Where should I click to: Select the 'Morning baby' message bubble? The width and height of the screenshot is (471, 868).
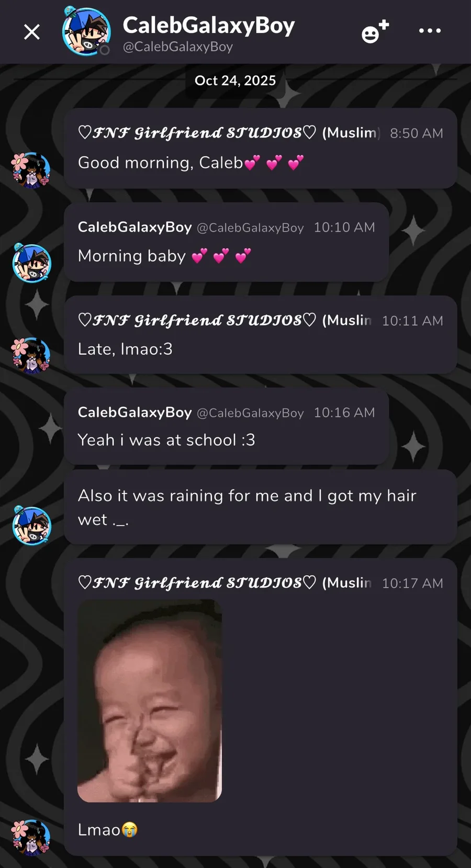[x=226, y=242]
